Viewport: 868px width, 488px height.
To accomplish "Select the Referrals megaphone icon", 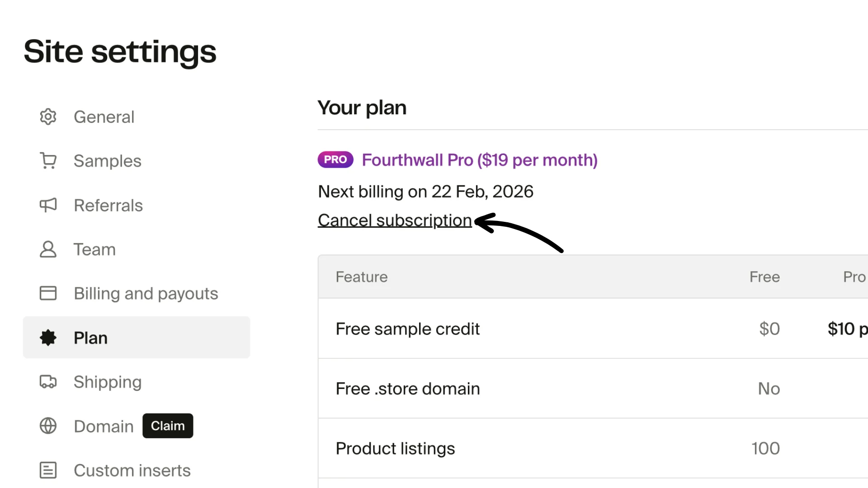I will point(48,205).
